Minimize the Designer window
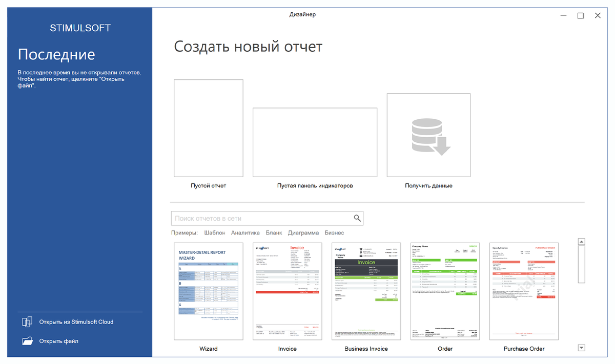 tap(563, 15)
